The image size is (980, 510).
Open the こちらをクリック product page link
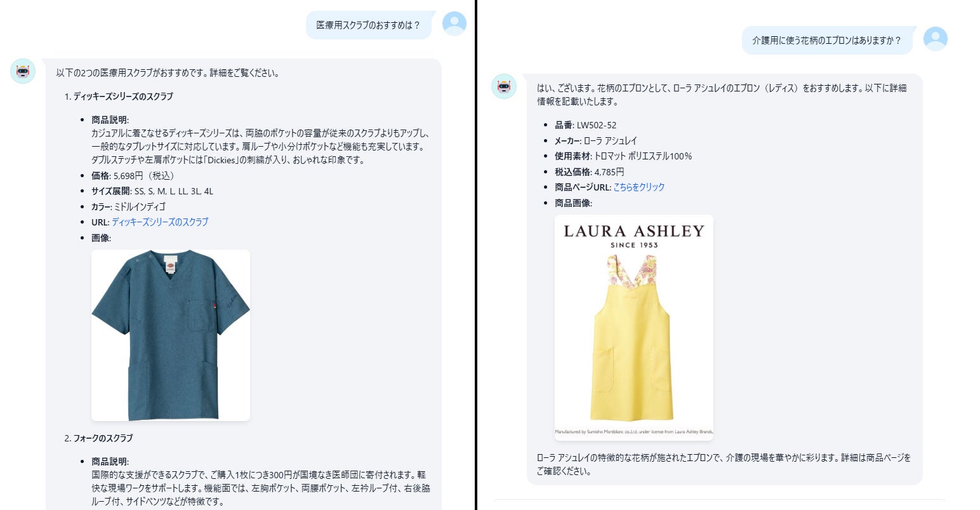point(639,187)
